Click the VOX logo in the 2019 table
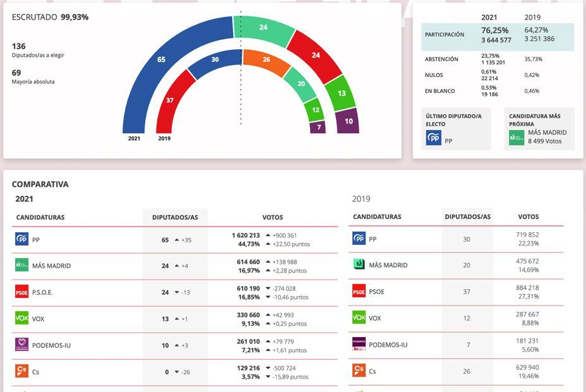The width and height of the screenshot is (586, 392). point(359,318)
